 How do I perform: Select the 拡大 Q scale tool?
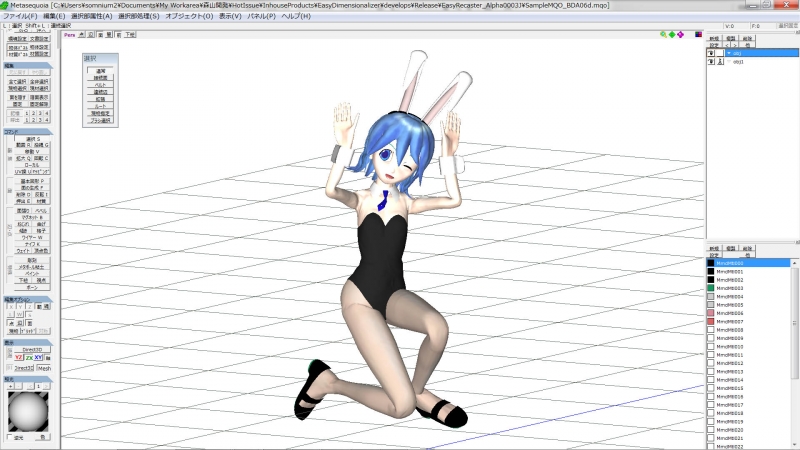point(23,158)
